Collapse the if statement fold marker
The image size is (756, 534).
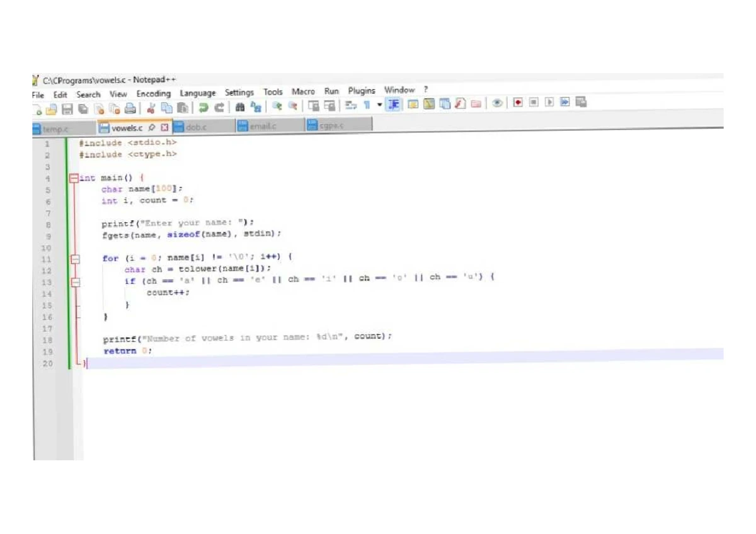75,282
